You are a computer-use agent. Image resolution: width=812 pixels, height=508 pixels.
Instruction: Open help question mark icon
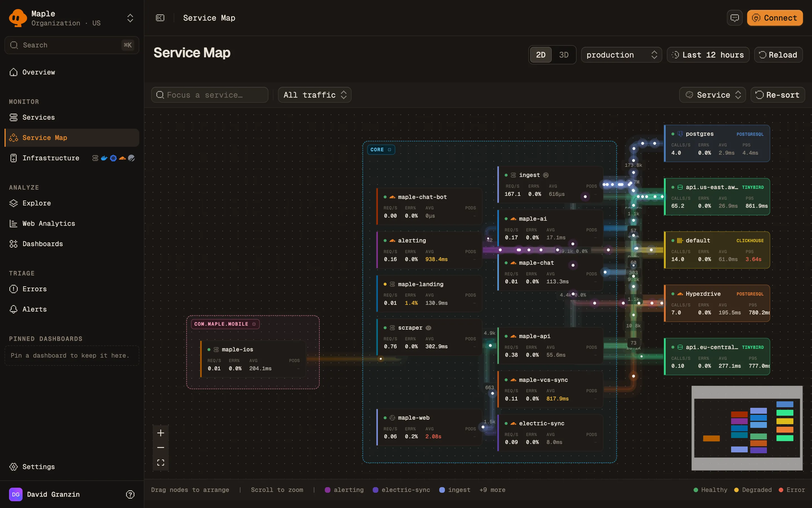pyautogui.click(x=130, y=494)
